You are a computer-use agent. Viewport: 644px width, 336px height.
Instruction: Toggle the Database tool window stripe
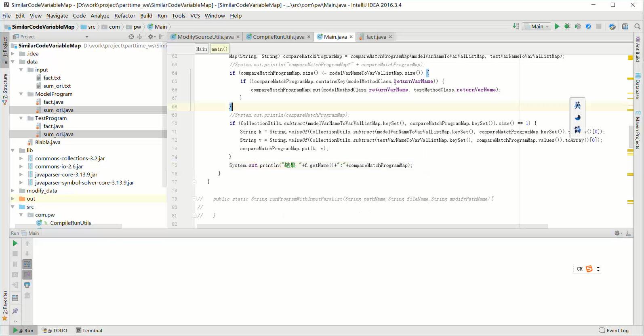point(638,86)
